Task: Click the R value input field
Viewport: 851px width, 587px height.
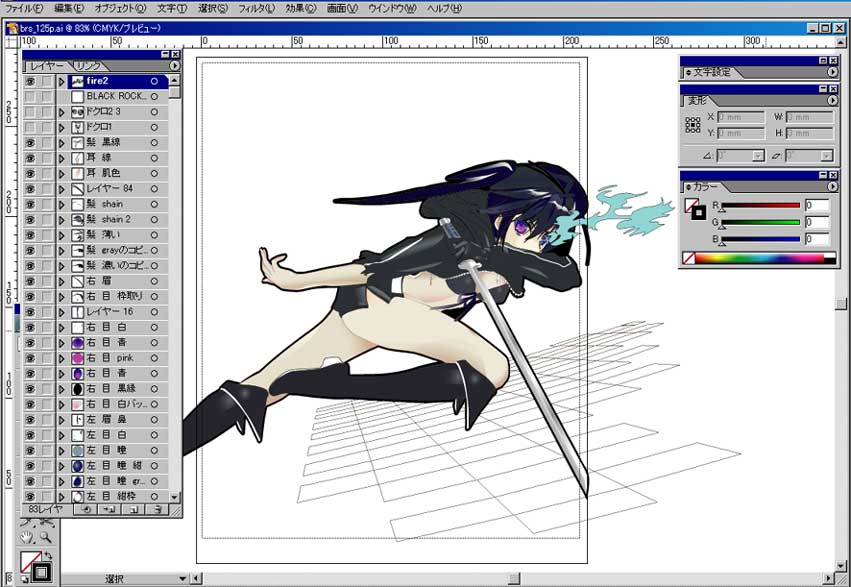Action: pos(817,206)
